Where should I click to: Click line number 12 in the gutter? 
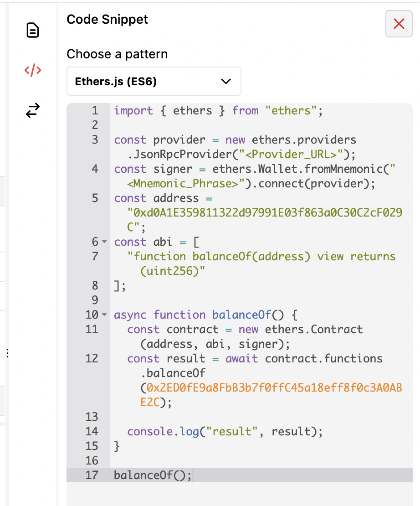coord(92,358)
